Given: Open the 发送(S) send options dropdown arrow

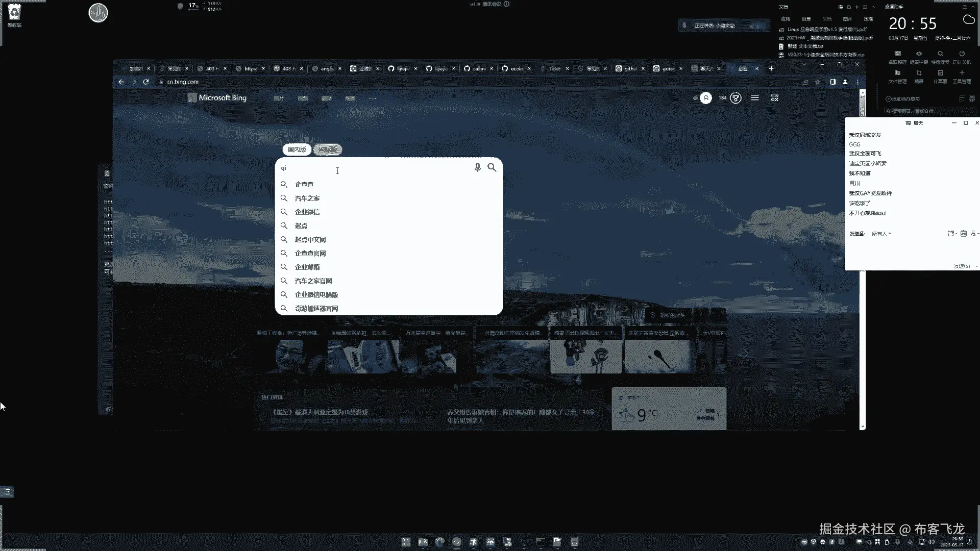Looking at the screenshot, I should point(976,266).
